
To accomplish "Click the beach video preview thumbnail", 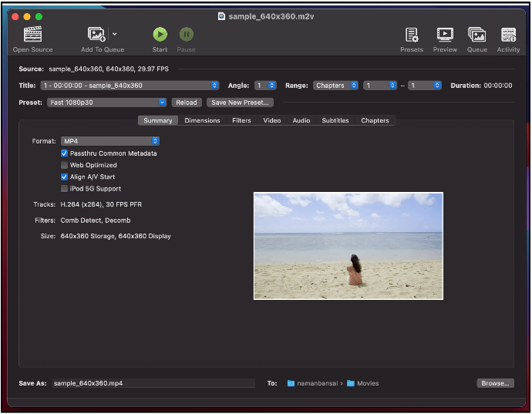I will [x=348, y=246].
